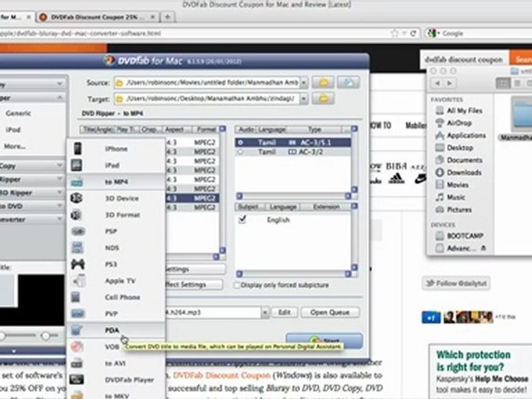Click the audio list horizontal scrollbar
Image resolution: width=532 pixels, height=399 pixels.
(294, 196)
